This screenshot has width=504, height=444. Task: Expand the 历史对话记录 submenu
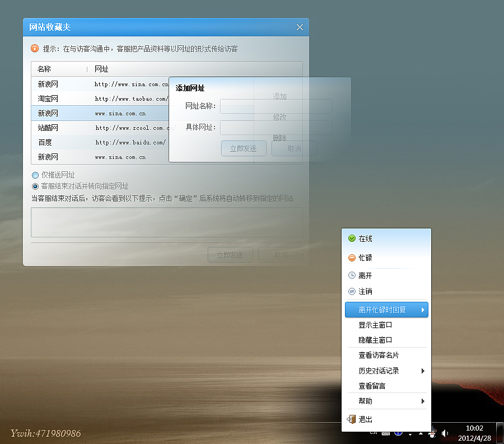click(386, 371)
